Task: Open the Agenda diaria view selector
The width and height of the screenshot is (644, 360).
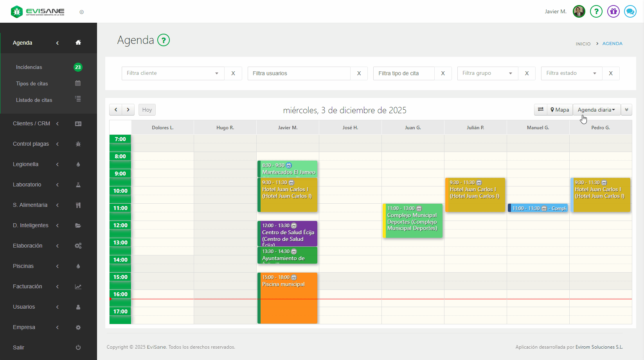Action: click(x=596, y=110)
